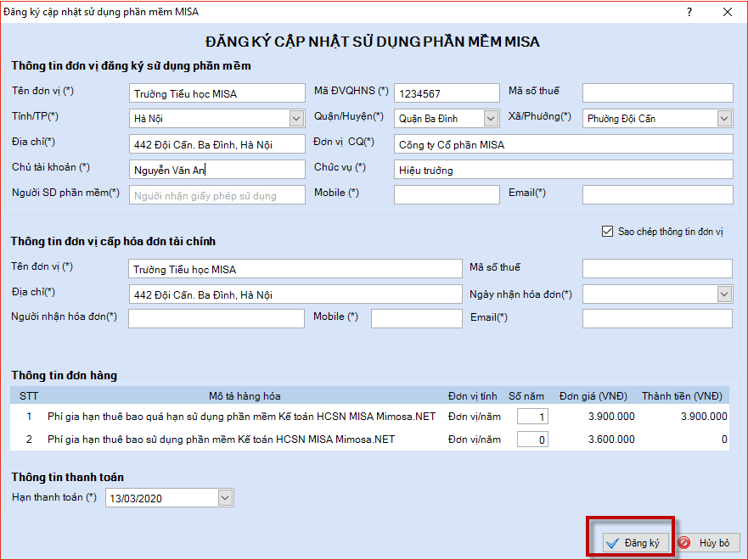Open the Hạn thanh toán date picker
Screen dimensions: 748x560
[225, 498]
